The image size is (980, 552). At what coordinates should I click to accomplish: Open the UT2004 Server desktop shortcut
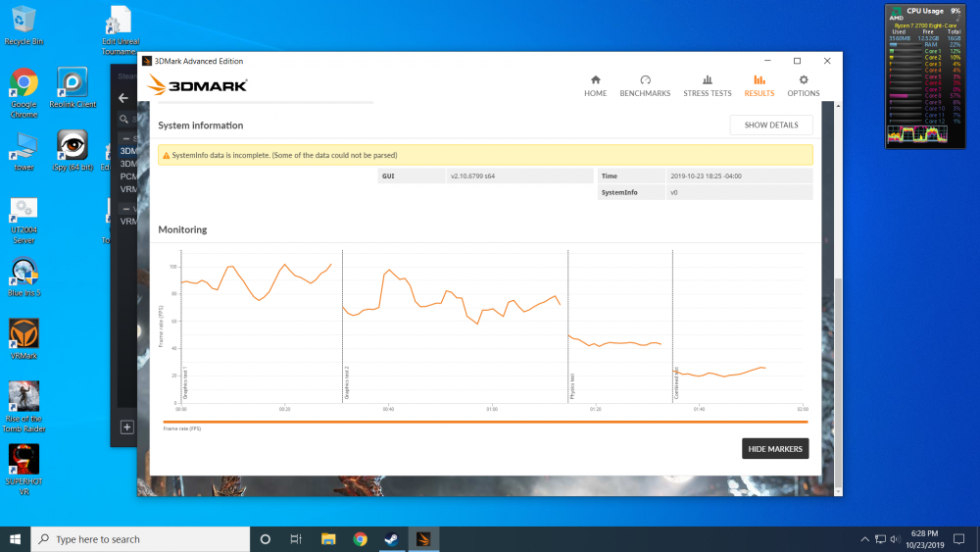click(24, 220)
